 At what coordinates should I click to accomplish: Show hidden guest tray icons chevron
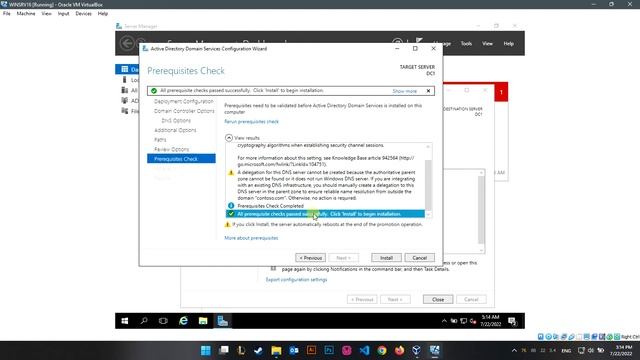click(444, 321)
